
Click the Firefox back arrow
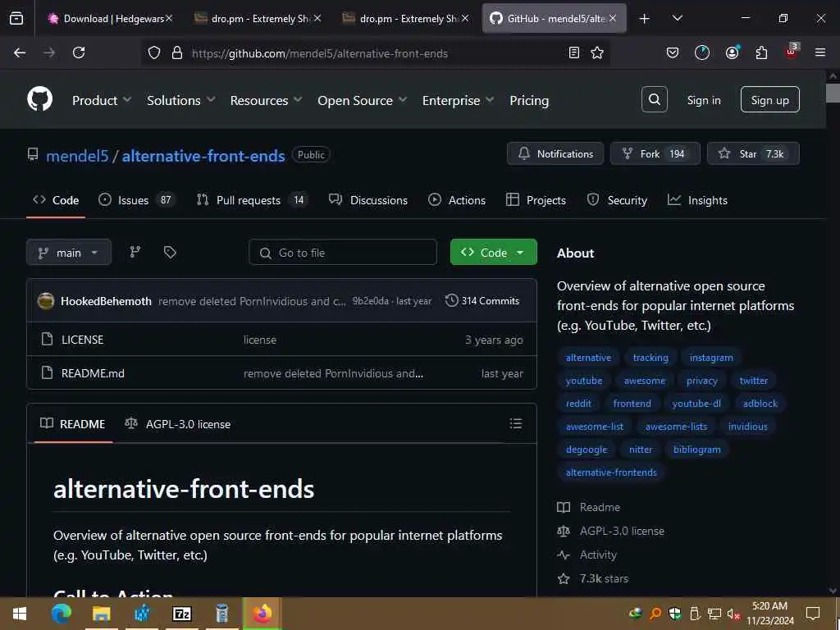click(20, 52)
